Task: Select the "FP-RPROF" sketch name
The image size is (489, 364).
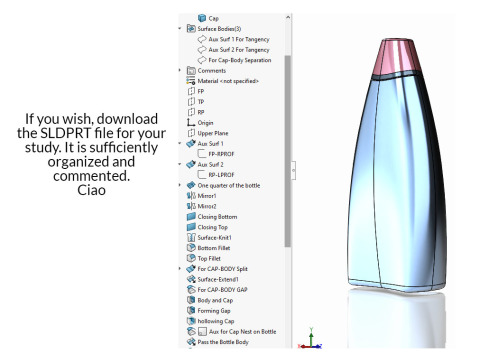Action: click(221, 154)
